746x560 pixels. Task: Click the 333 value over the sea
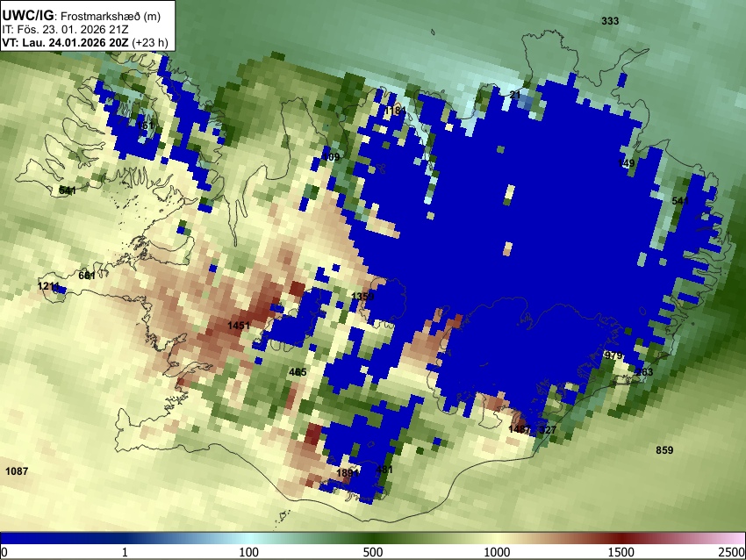coord(610,21)
